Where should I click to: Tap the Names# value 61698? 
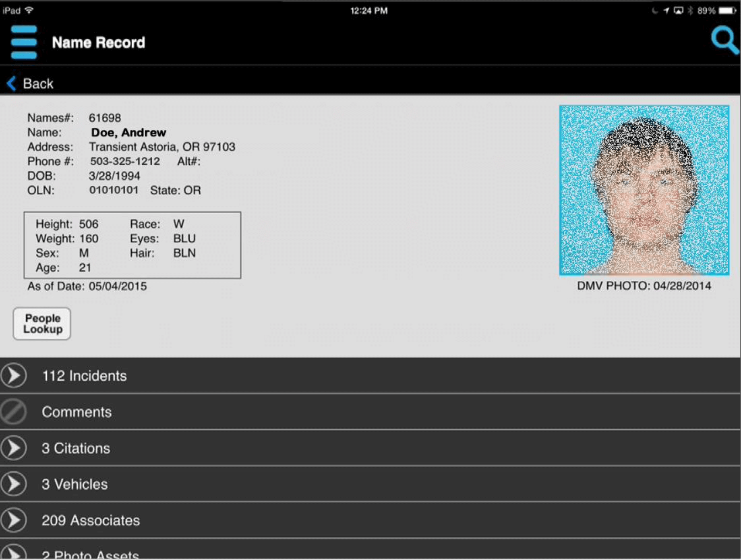tap(105, 118)
